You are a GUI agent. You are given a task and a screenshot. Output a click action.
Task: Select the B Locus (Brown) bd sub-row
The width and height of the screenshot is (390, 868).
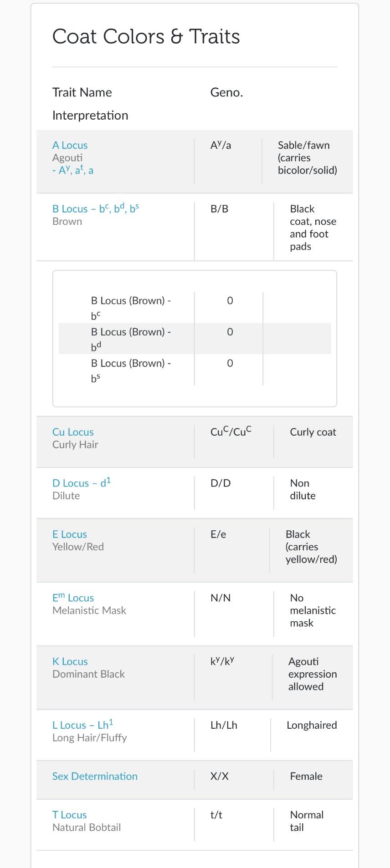click(x=131, y=339)
